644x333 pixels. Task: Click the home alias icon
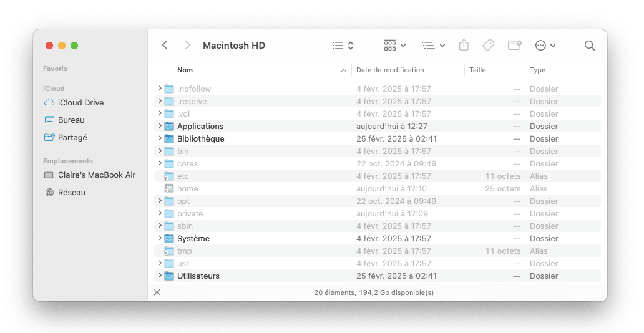point(169,188)
